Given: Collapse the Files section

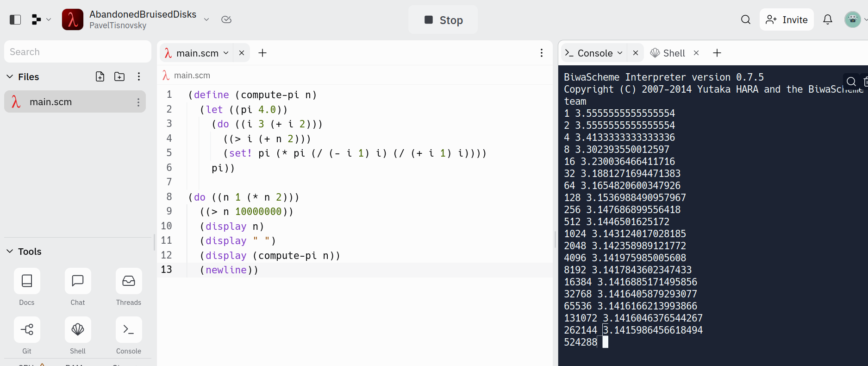Looking at the screenshot, I should 10,76.
